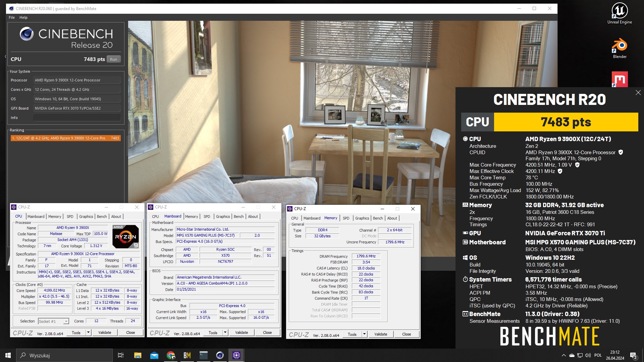The height and width of the screenshot is (362, 644).
Task: Open OneDrive cloud tray icon
Action: click(572, 355)
